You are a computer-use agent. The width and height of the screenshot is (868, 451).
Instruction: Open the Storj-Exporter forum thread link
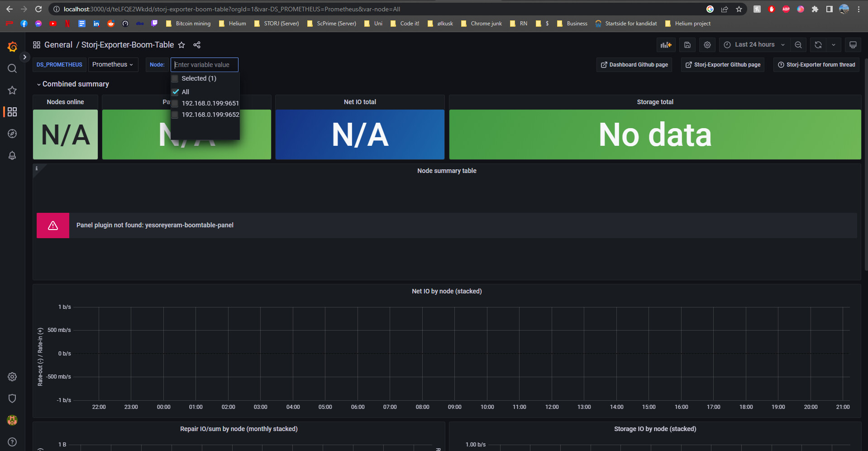816,65
